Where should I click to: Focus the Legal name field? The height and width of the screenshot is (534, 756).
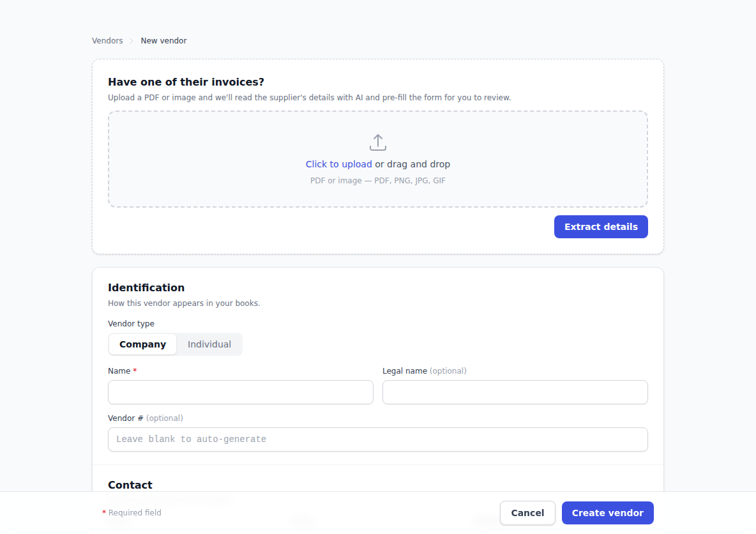(x=515, y=392)
